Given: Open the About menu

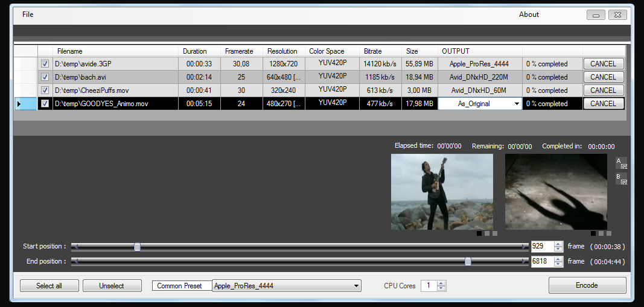Looking at the screenshot, I should (529, 14).
